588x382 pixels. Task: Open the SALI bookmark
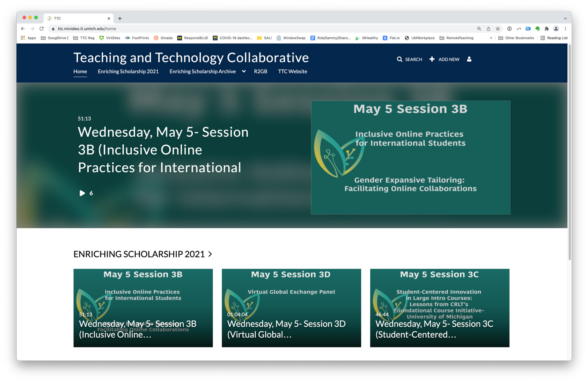[264, 38]
